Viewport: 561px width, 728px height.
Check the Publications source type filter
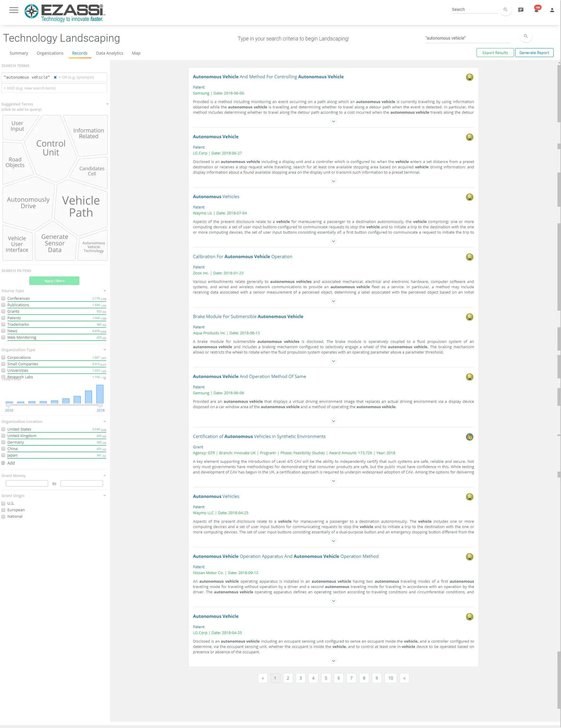coord(3,305)
